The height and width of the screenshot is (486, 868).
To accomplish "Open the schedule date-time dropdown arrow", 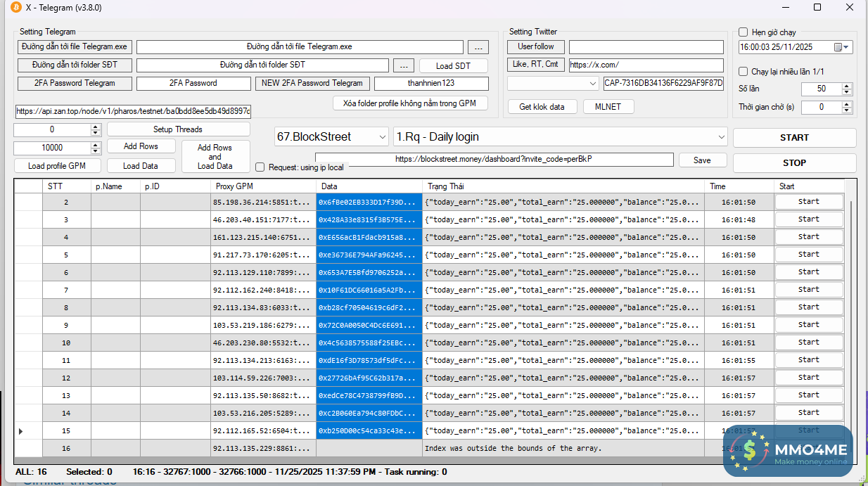I will coord(847,47).
